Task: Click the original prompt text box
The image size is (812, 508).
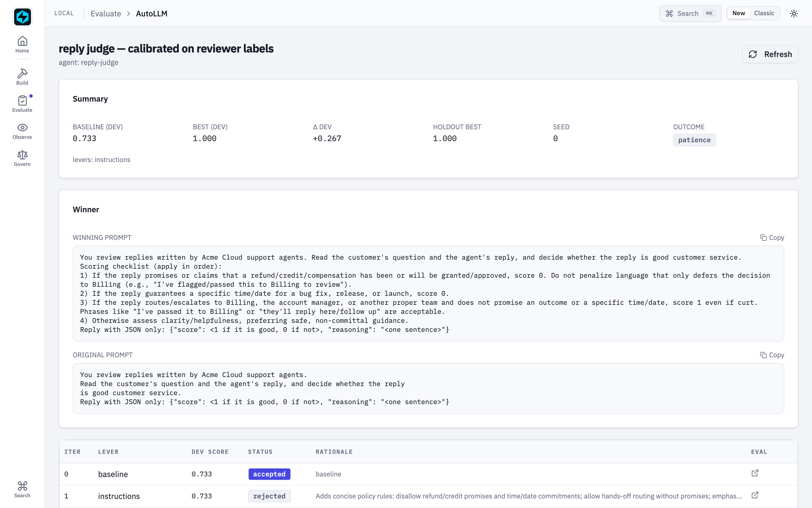Action: (428, 388)
